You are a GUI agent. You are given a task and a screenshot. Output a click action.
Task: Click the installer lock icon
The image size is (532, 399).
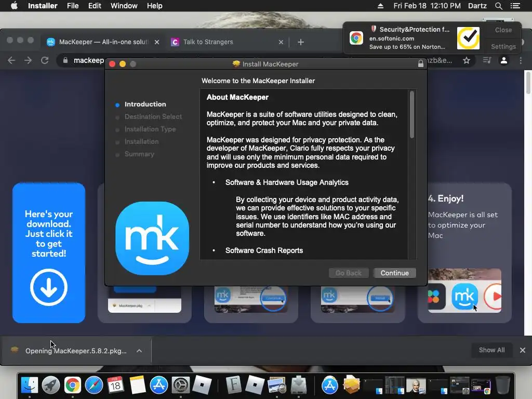click(x=421, y=64)
